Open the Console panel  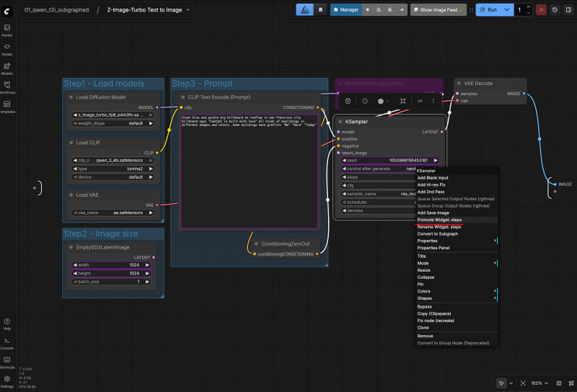[7, 344]
